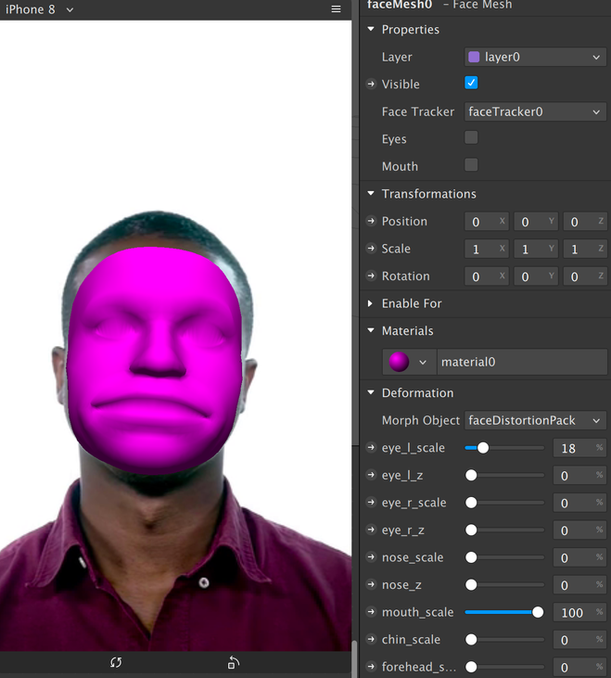The image size is (611, 678).
Task: Click the Scale Y field
Action: [536, 249]
